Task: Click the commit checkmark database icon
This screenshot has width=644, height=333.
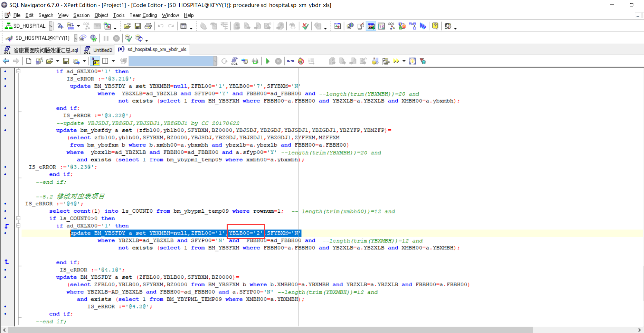Action: pos(128,38)
